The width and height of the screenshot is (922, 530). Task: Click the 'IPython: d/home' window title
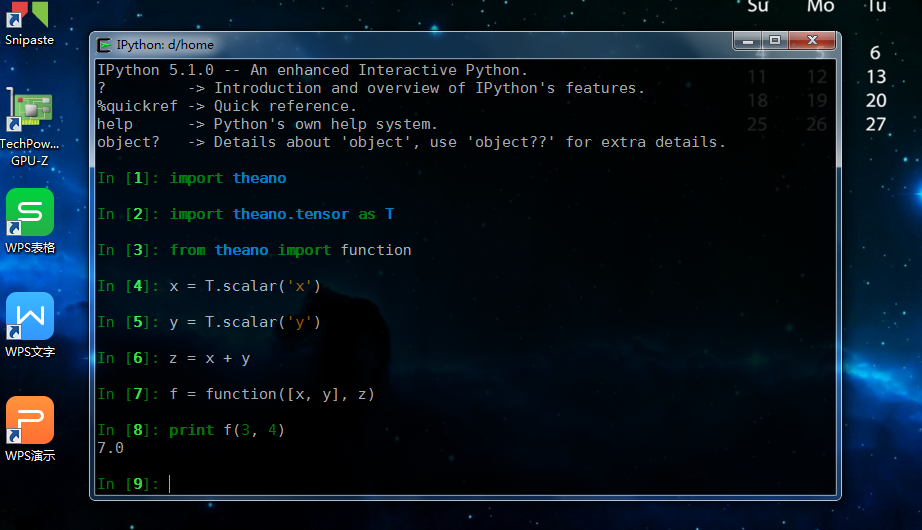pyautogui.click(x=165, y=45)
